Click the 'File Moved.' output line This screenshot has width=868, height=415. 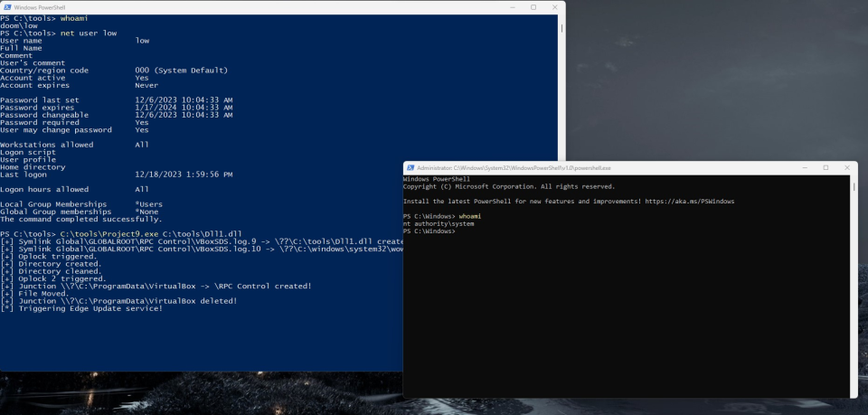[35, 294]
